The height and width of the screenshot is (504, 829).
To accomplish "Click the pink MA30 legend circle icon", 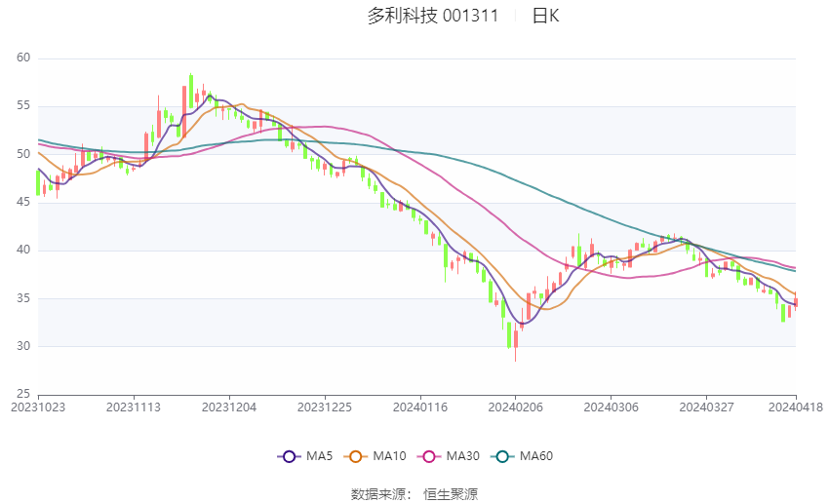I will pos(429,456).
